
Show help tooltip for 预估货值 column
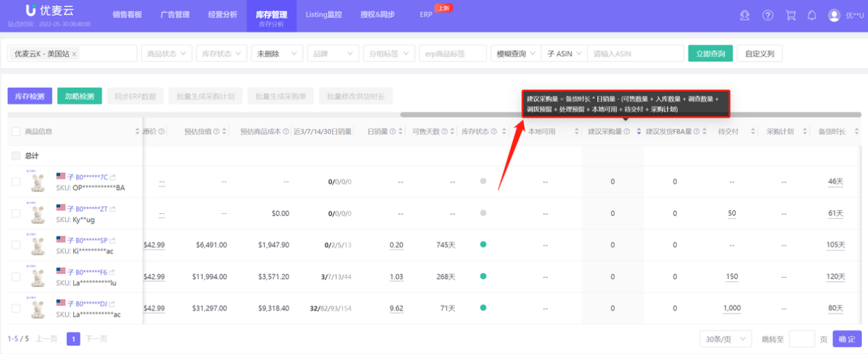pyautogui.click(x=215, y=132)
